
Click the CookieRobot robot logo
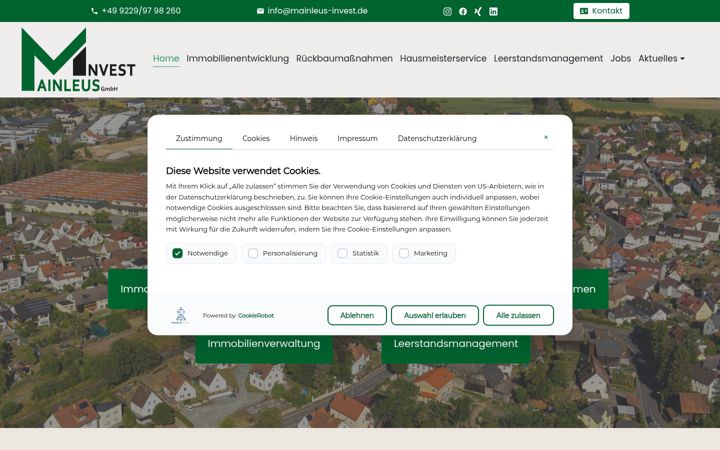(x=180, y=315)
